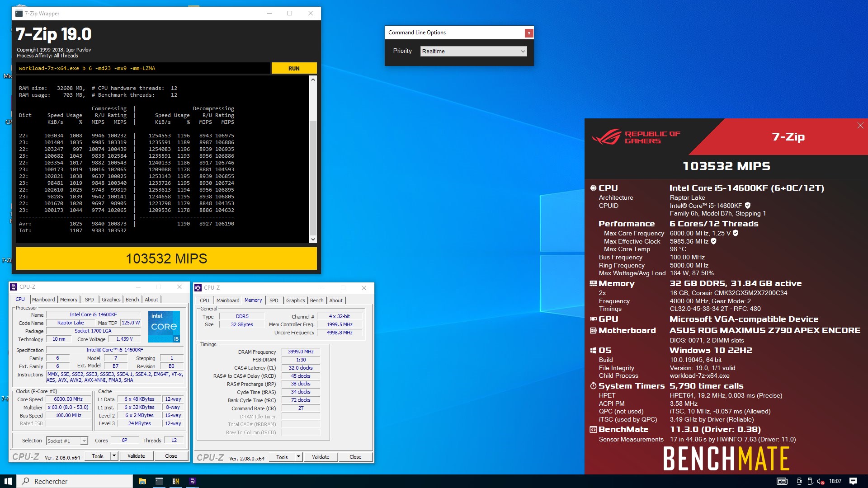Click the DRAM Frequency 3999.0 MHz value
Screen dimensions: 868x488
(301, 352)
